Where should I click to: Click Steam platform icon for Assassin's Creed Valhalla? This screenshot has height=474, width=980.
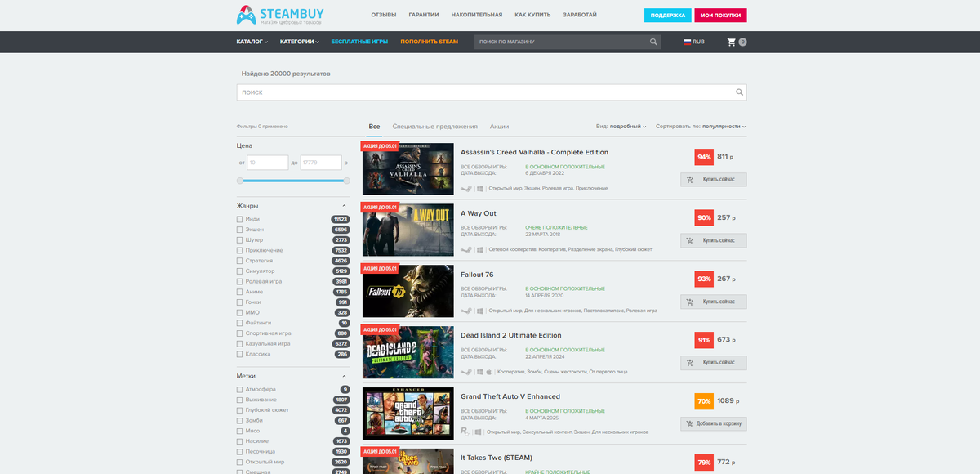465,189
